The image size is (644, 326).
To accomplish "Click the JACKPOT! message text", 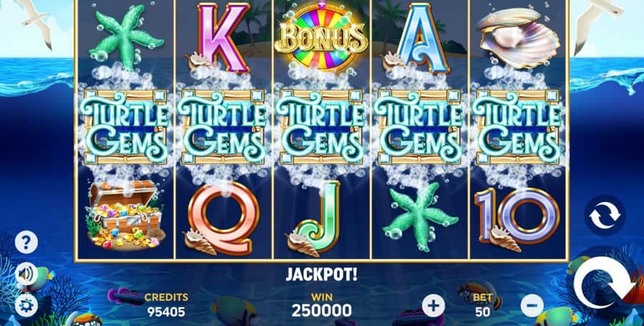I will point(321,275).
